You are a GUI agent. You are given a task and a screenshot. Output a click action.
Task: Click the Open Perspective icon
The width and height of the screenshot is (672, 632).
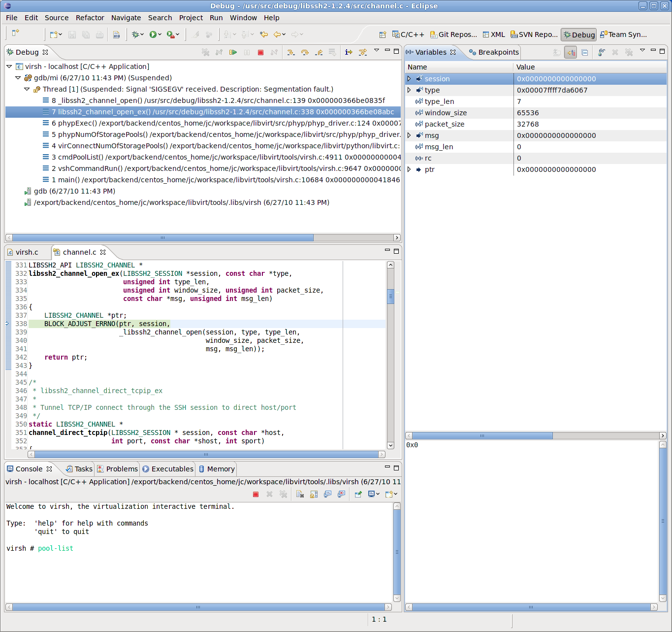(383, 34)
